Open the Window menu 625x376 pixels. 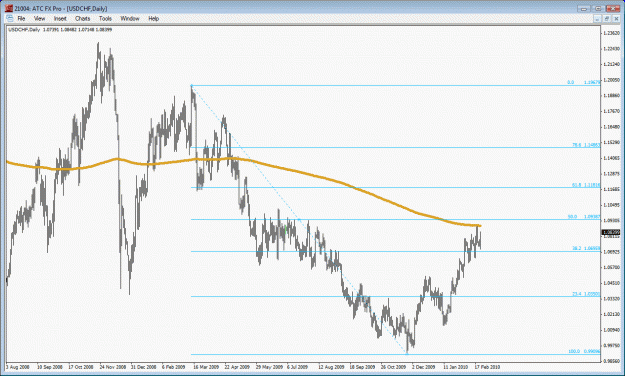click(x=130, y=18)
